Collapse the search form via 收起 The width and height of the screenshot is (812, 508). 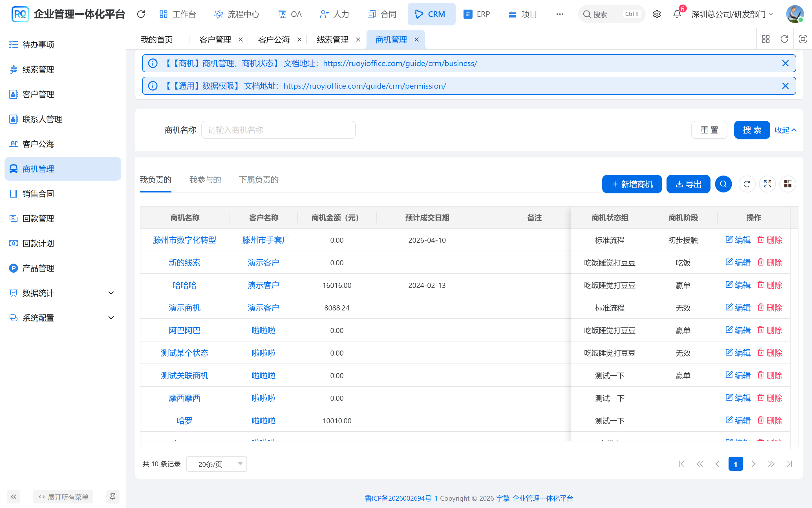click(x=785, y=130)
